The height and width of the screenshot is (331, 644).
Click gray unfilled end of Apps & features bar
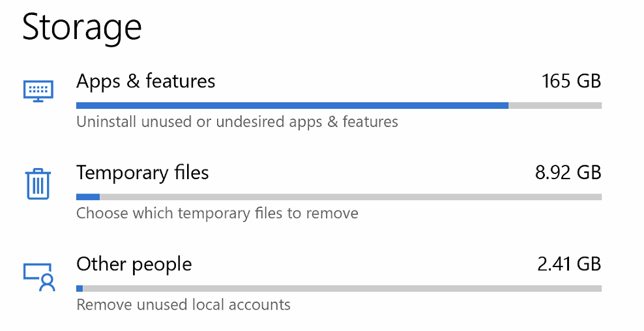[x=555, y=105]
